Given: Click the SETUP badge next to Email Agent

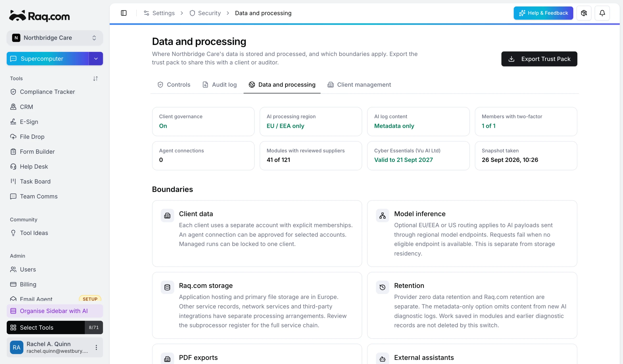Looking at the screenshot, I should (90, 299).
